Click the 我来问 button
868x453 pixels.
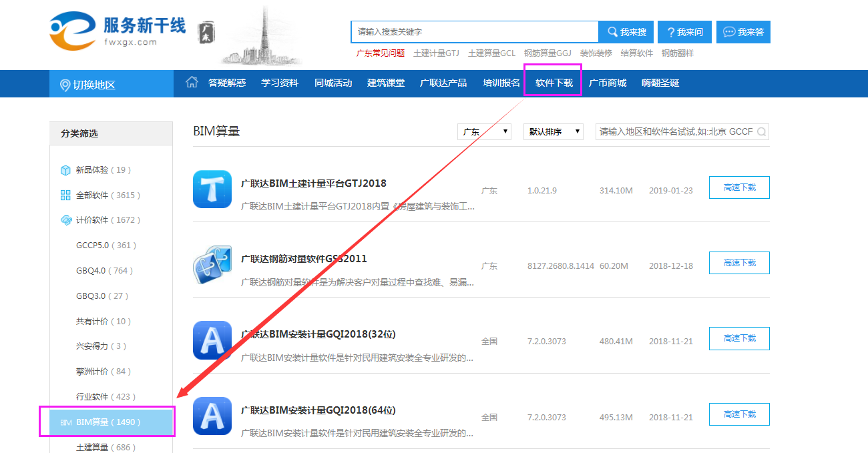click(x=684, y=32)
